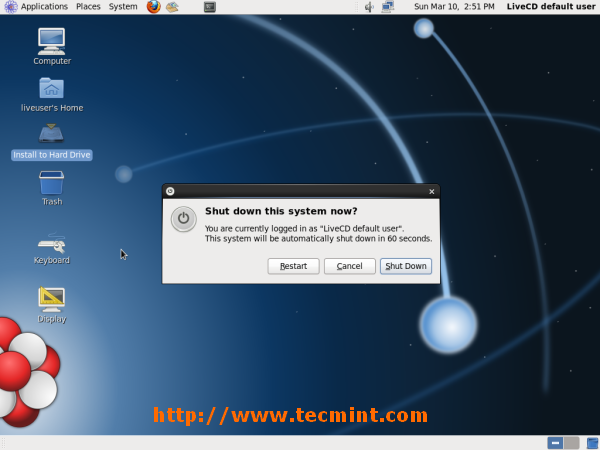
Task: Select the Keyboard desktop icon
Action: click(x=52, y=248)
